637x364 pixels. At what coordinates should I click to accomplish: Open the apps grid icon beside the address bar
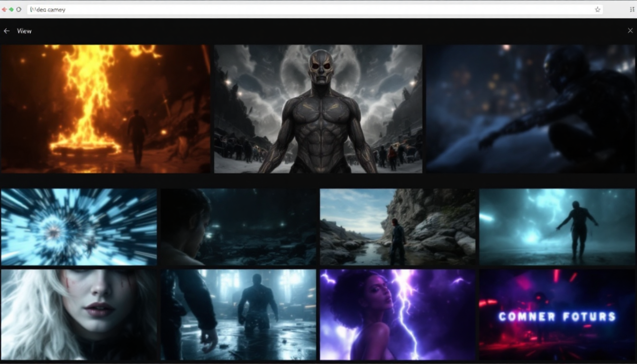click(632, 9)
